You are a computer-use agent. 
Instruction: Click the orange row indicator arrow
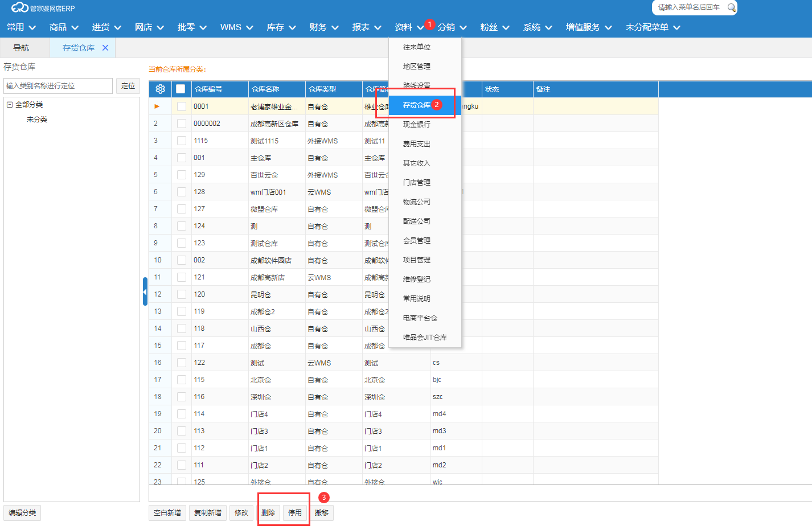click(x=157, y=106)
